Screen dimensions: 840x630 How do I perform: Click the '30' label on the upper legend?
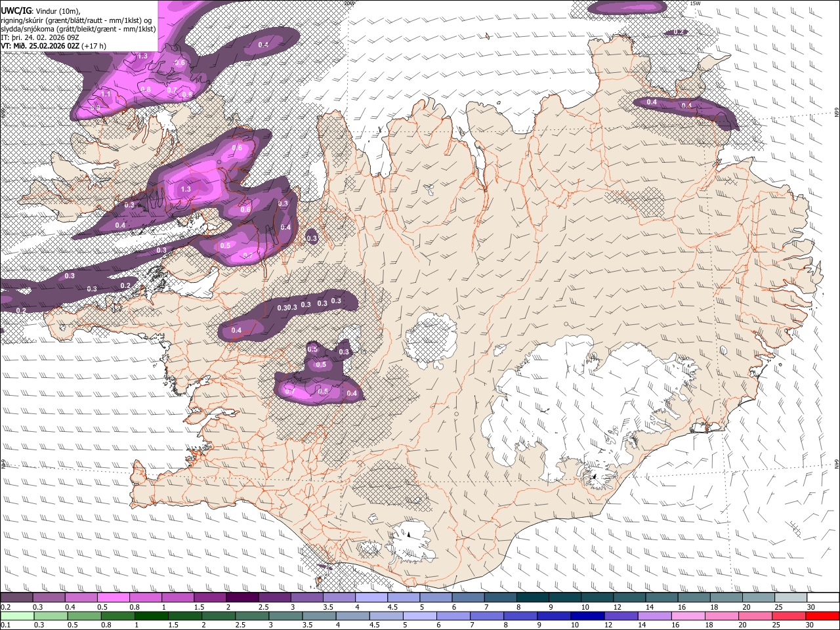pyautogui.click(x=811, y=607)
